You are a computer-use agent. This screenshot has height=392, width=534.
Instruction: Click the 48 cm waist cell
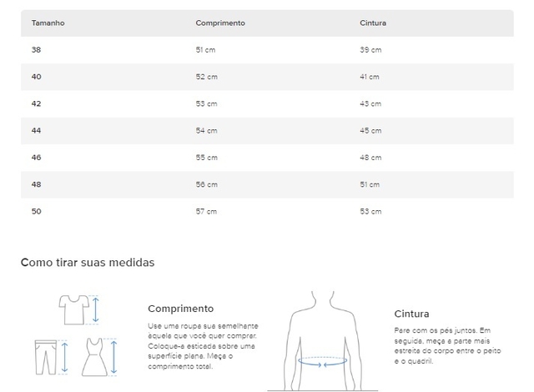click(370, 158)
